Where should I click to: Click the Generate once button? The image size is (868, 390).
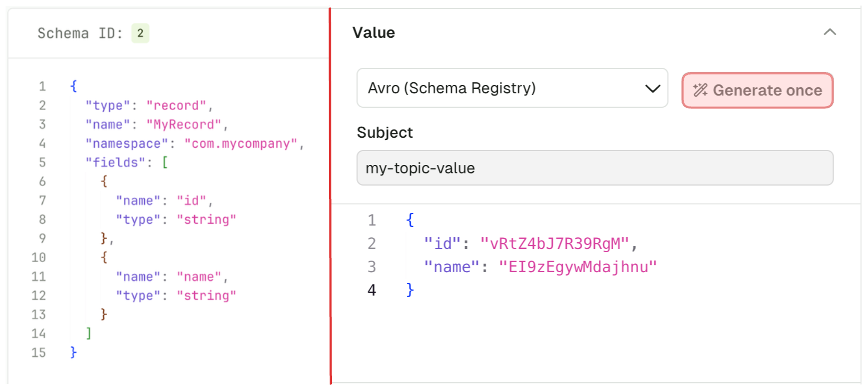pos(757,90)
